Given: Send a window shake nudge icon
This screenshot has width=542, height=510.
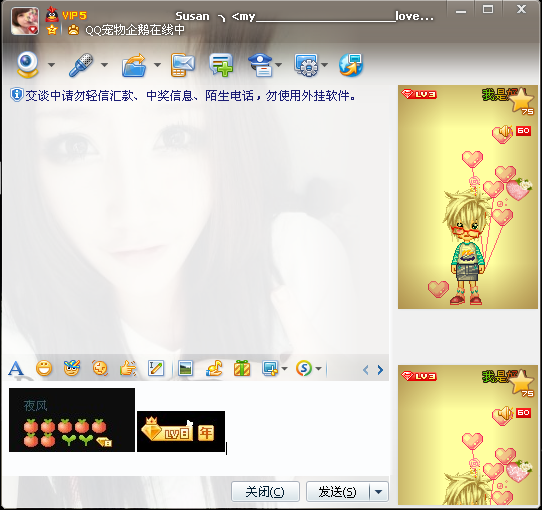Looking at the screenshot, I should 100,369.
